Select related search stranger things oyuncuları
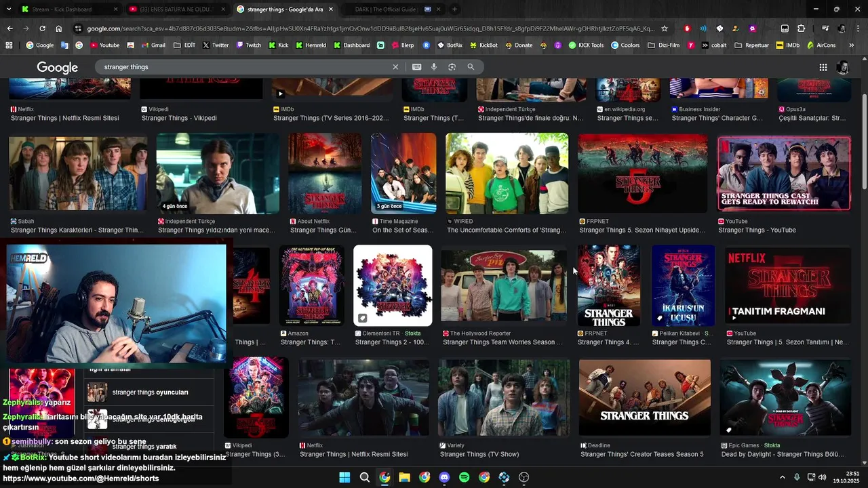This screenshot has width=868, height=488. point(149,392)
